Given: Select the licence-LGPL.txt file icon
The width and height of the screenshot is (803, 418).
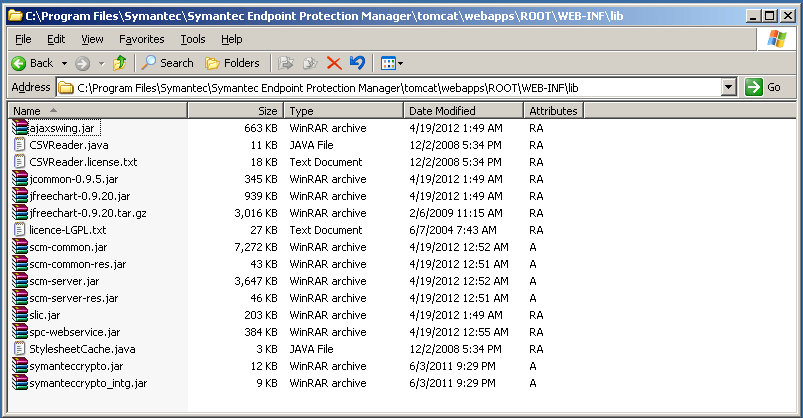Looking at the screenshot, I should pyautogui.click(x=19, y=230).
